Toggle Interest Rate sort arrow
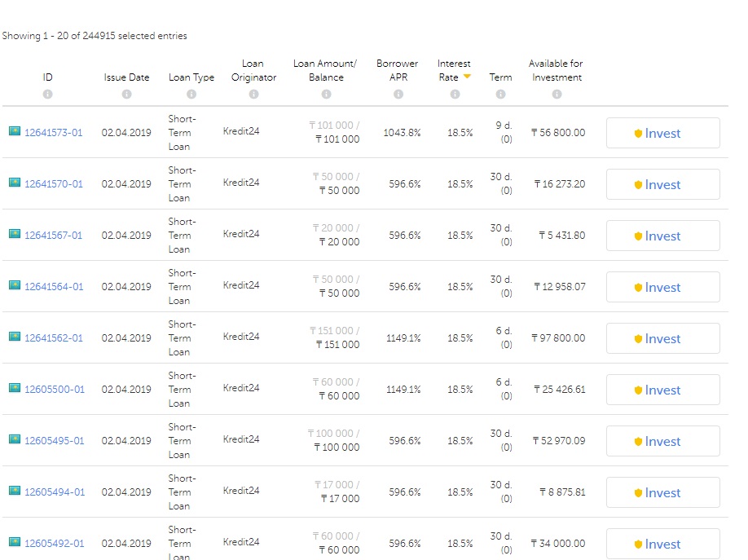Screen dimensions: 748x560 [467, 77]
